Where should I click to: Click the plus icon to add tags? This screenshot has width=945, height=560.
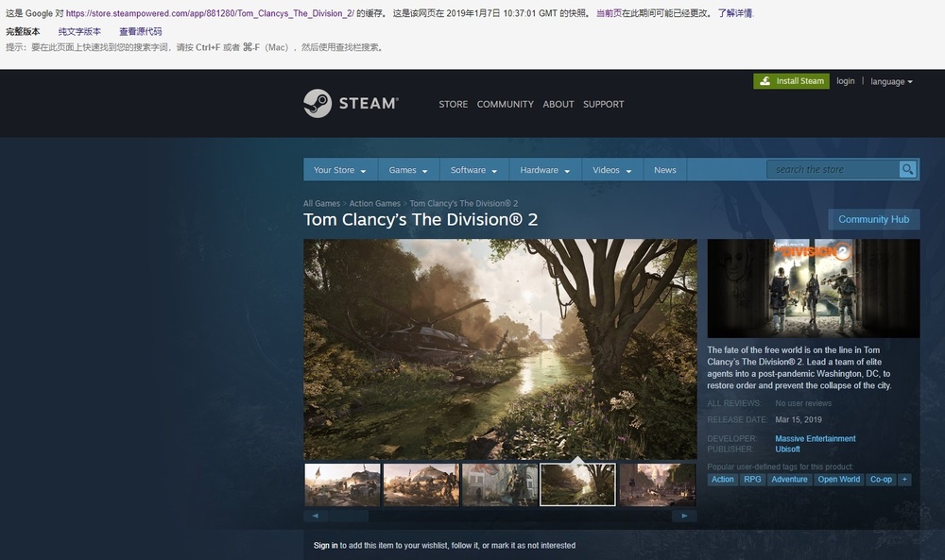(x=904, y=480)
